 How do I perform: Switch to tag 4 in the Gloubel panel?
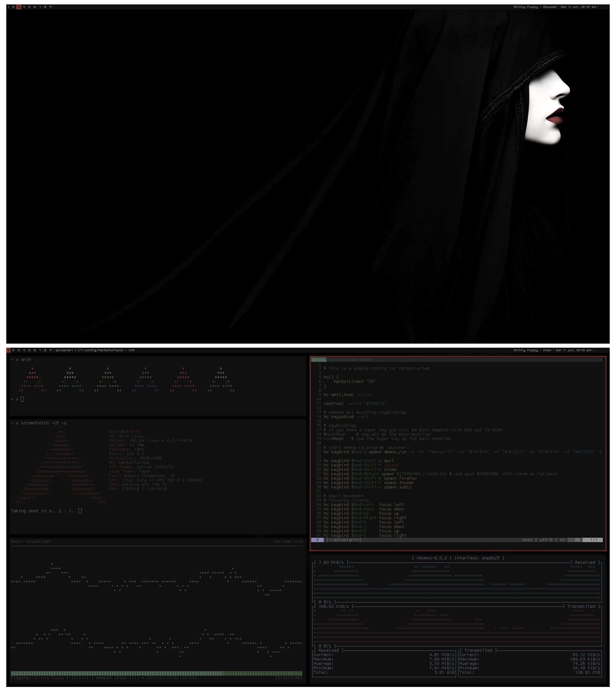(x=24, y=7)
